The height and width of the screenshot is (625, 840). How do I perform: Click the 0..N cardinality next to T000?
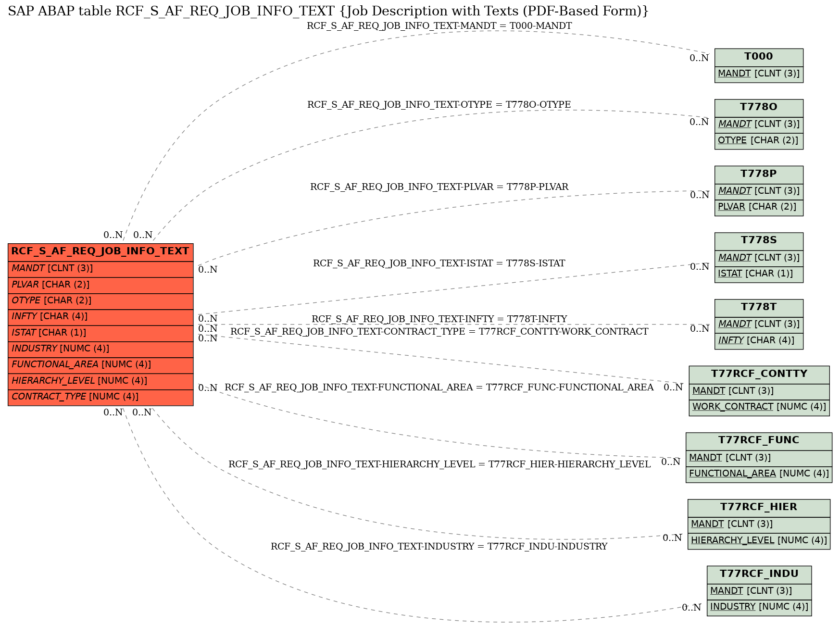tap(699, 58)
